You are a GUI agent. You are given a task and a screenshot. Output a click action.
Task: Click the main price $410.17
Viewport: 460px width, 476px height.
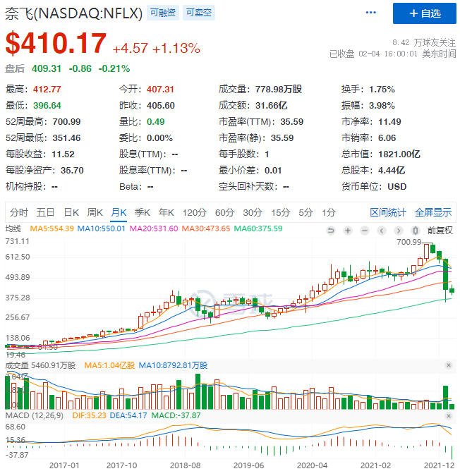[56, 43]
